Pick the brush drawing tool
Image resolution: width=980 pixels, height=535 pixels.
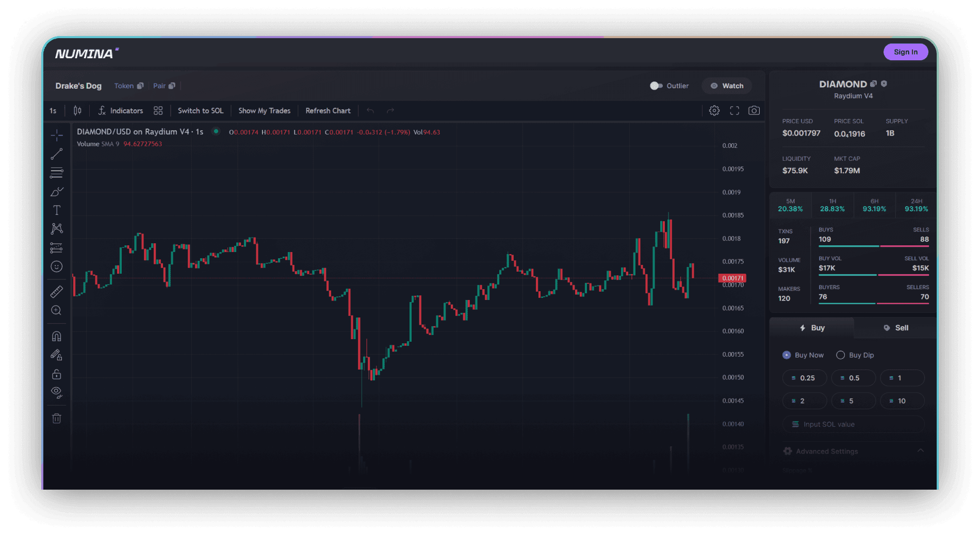[57, 192]
